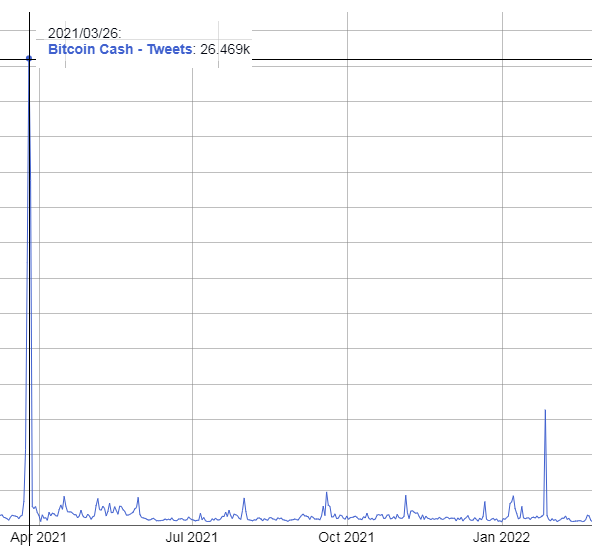Screen dimensions: 592x548
Task: Select the Jan 2022 axis label
Action: tap(501, 537)
